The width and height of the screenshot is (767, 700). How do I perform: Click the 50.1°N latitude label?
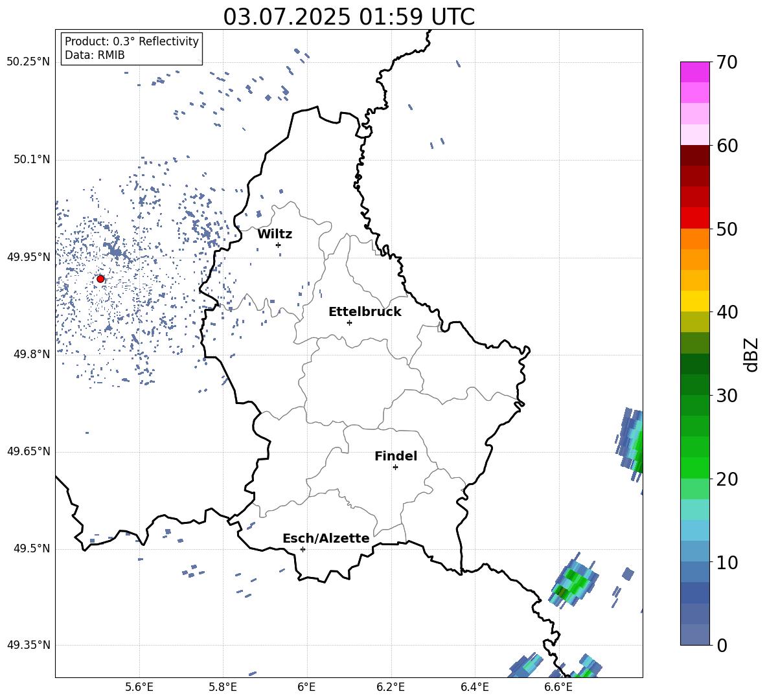click(x=32, y=160)
